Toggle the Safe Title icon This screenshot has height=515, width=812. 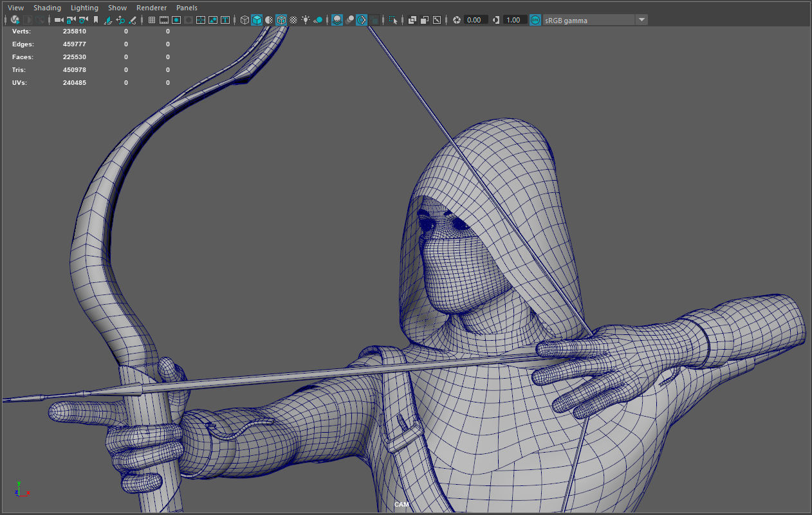(225, 20)
